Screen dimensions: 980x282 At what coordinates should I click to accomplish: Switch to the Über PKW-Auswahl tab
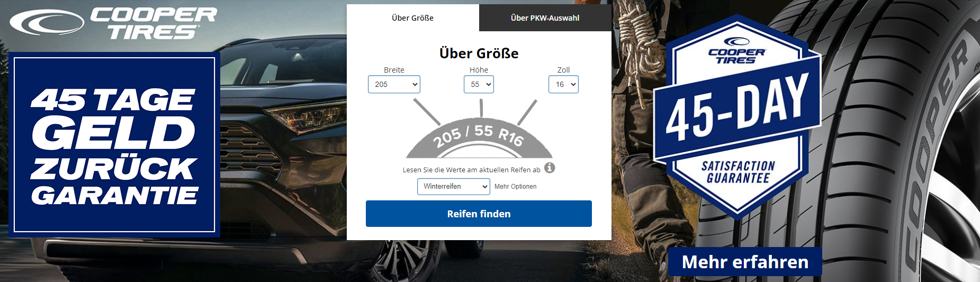pos(545,18)
